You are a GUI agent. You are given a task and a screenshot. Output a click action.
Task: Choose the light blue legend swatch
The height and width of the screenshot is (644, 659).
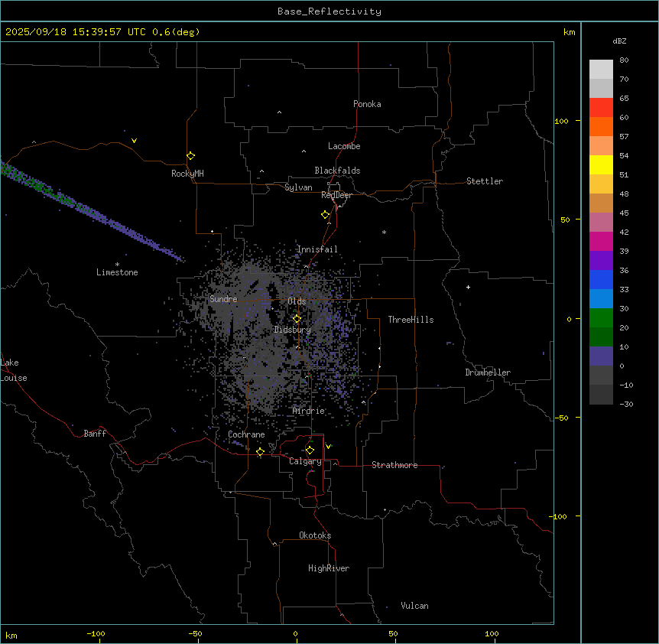601,298
